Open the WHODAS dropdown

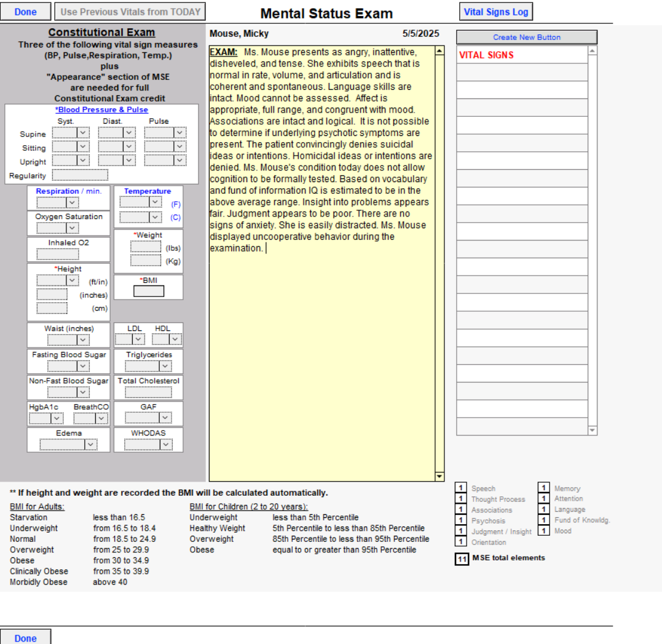(x=165, y=445)
